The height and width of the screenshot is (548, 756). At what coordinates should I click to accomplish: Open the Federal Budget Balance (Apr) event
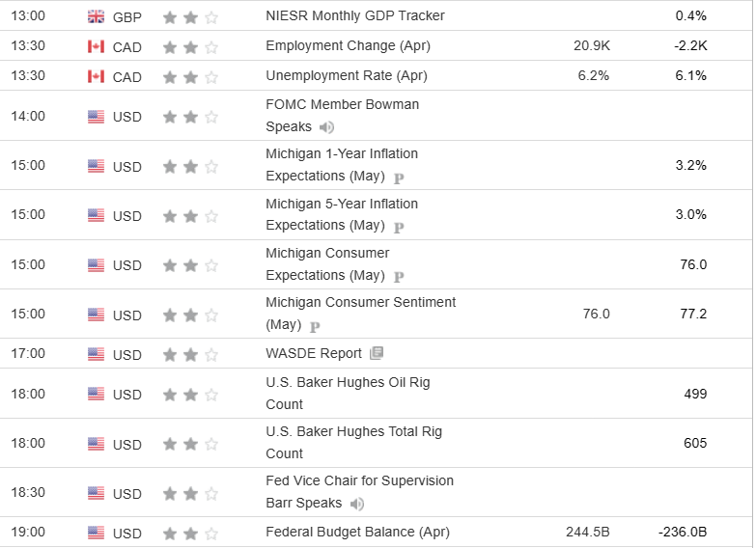357,532
